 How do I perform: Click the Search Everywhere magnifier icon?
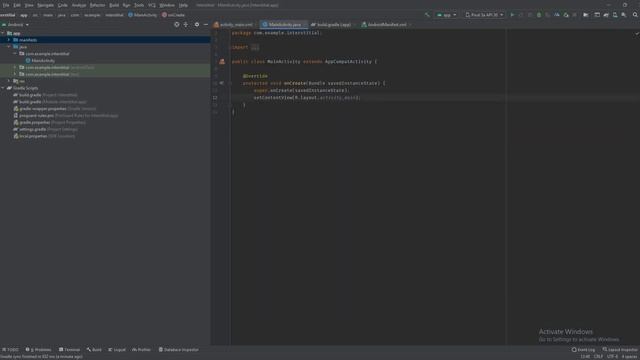tap(635, 15)
